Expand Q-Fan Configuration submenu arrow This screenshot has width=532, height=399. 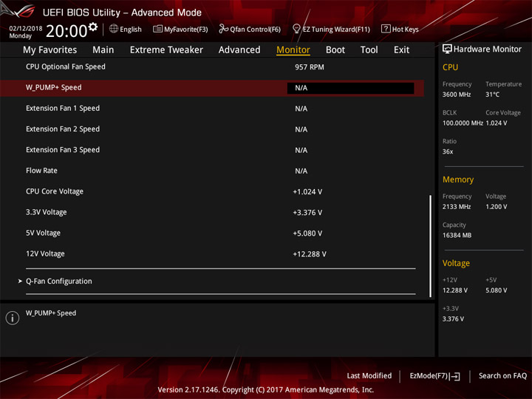(20, 281)
